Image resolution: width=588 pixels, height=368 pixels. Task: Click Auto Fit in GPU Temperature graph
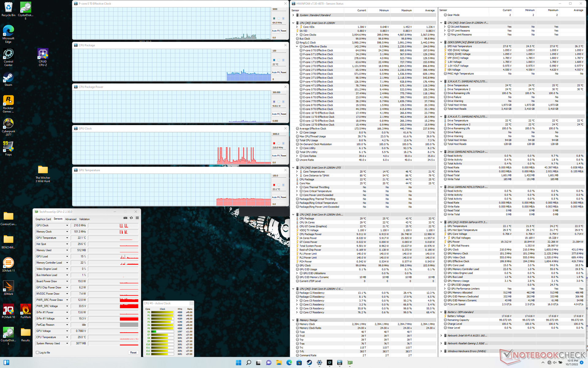[x=276, y=197]
